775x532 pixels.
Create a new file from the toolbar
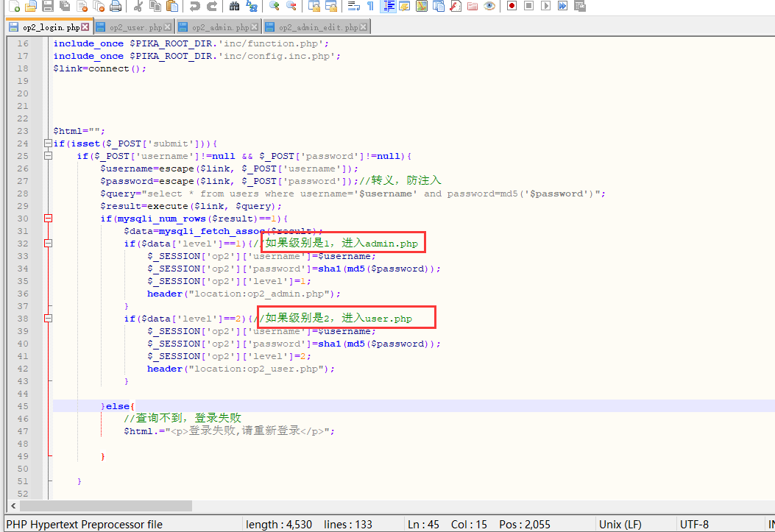pyautogui.click(x=14, y=6)
